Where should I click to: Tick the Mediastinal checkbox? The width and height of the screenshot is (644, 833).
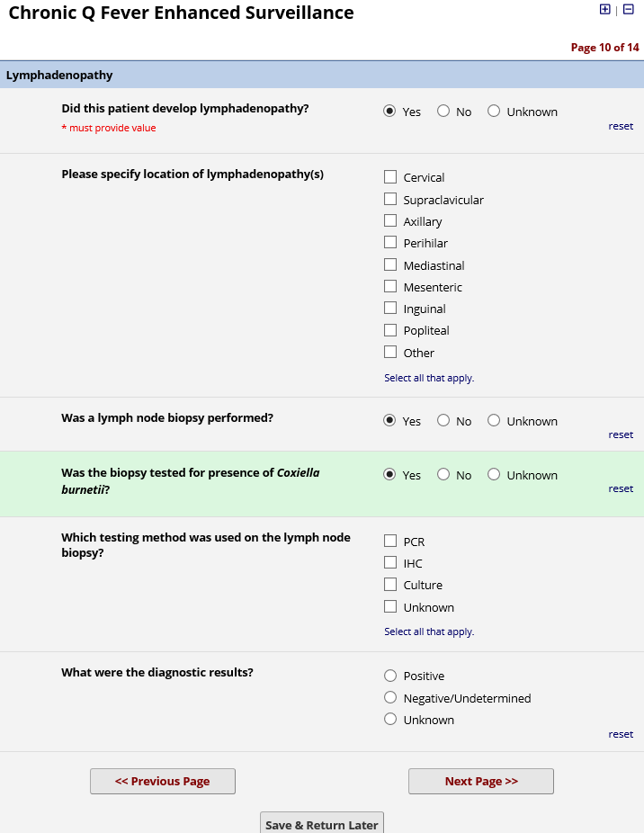[390, 264]
